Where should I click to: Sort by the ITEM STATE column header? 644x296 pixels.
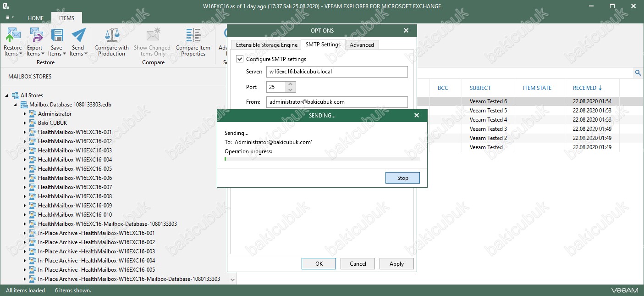[537, 88]
